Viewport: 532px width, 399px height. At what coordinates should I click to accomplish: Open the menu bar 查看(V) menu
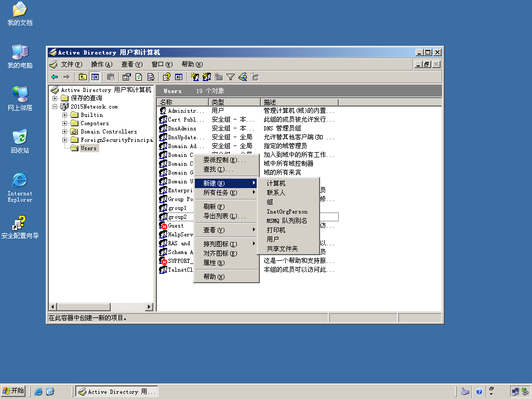(131, 64)
